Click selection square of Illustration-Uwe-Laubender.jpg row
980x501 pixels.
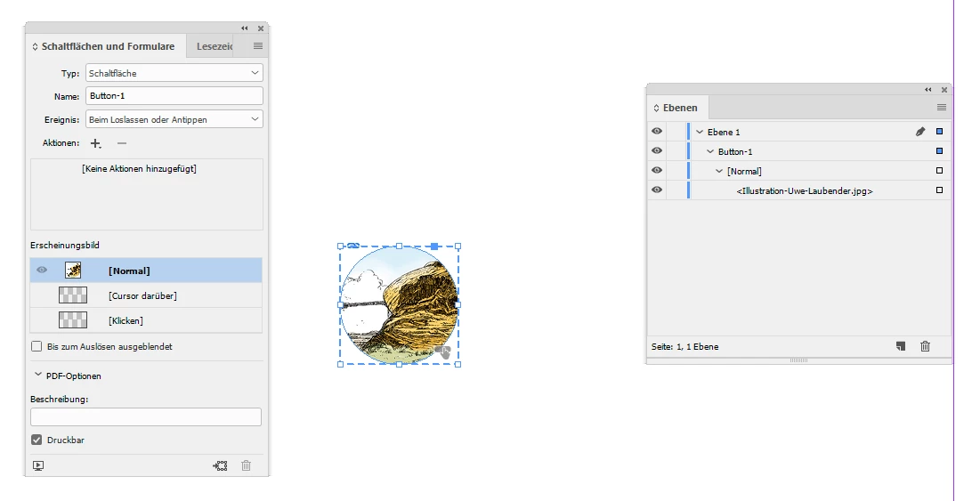tap(939, 190)
